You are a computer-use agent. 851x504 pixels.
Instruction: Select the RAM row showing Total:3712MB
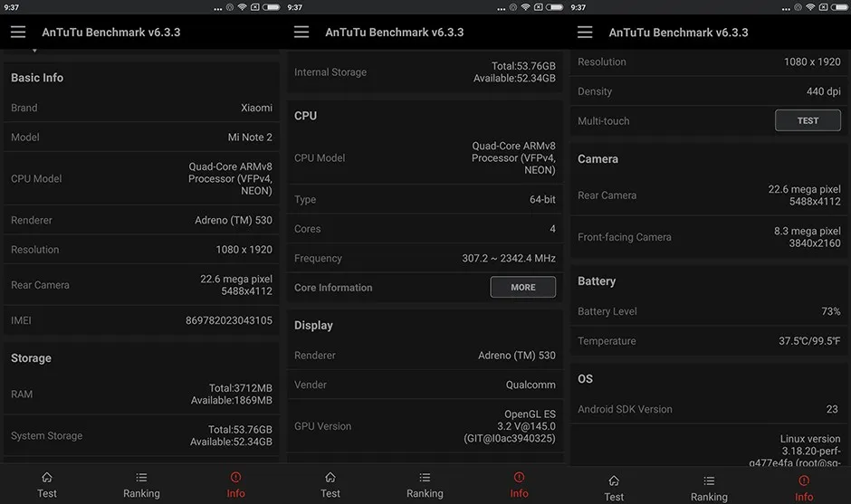(x=141, y=395)
